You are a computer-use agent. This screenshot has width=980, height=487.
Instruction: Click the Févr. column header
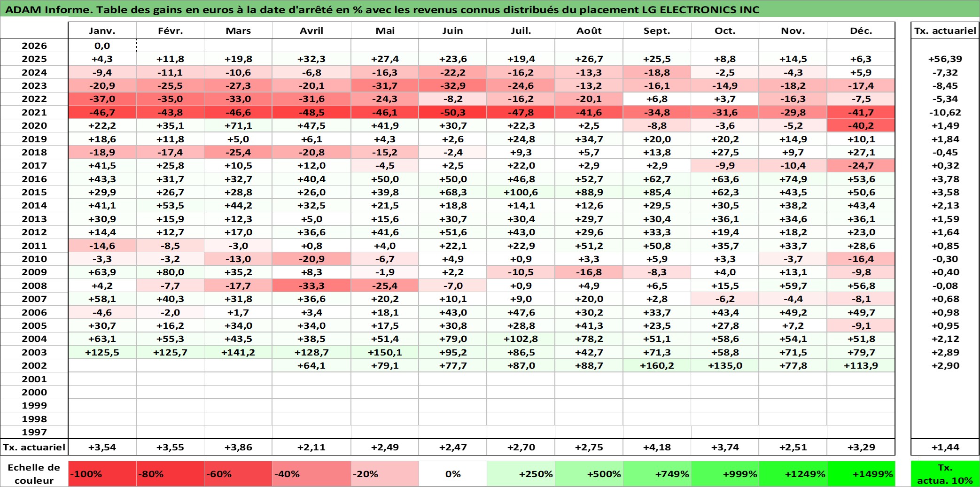click(x=170, y=31)
